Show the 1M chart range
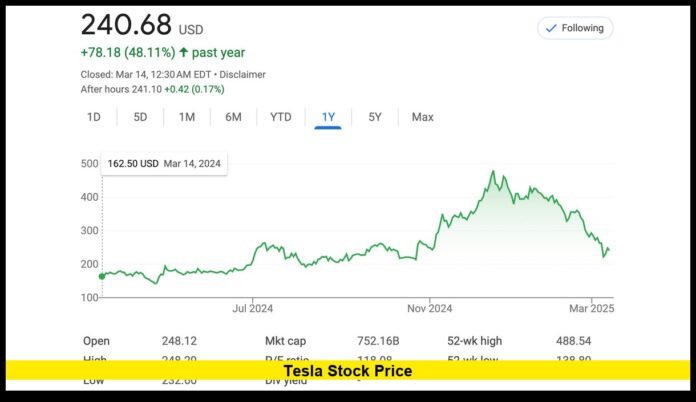The height and width of the screenshot is (402, 696). [187, 117]
